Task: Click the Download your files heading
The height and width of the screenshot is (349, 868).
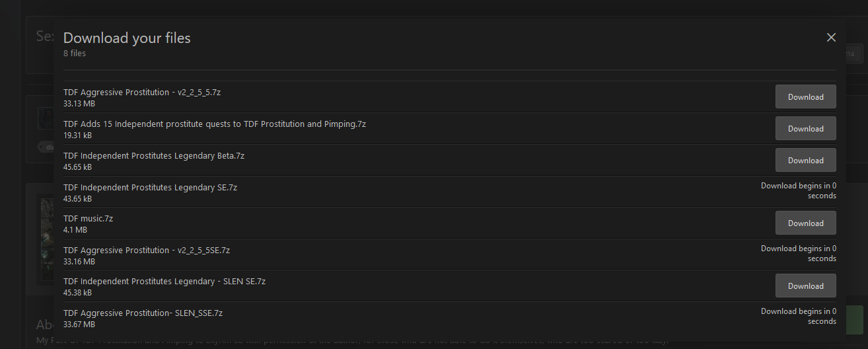Action: click(127, 38)
